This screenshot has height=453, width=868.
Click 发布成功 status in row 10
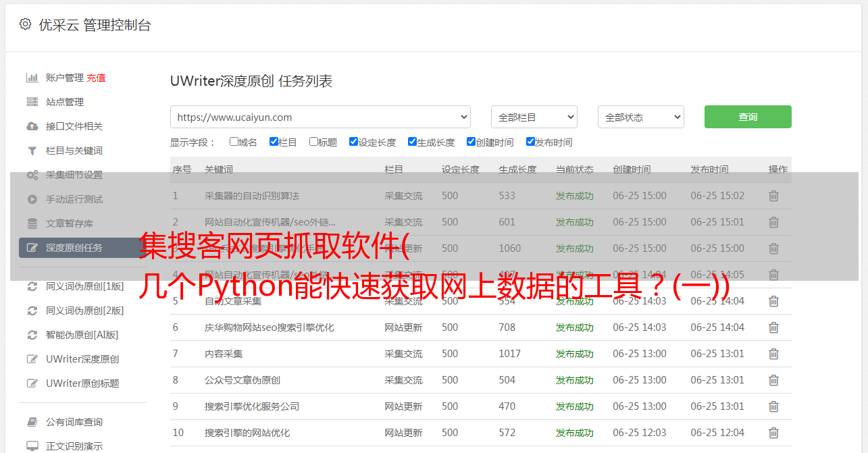coord(575,433)
